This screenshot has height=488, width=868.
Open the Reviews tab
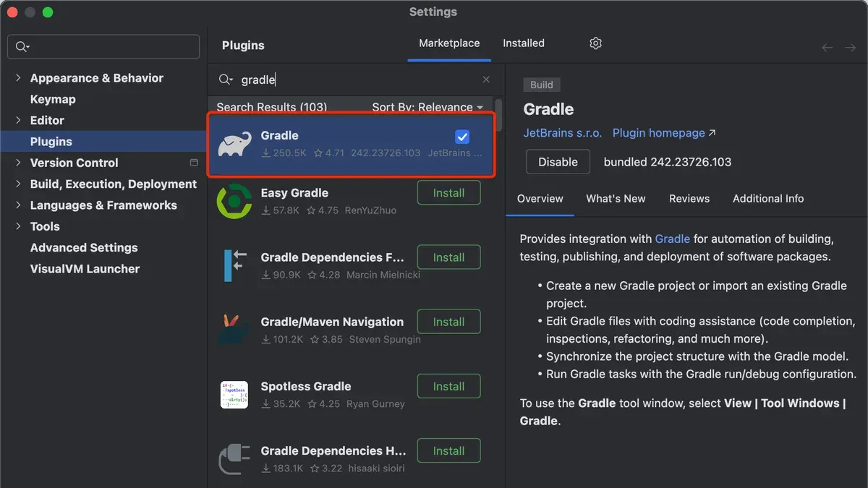[689, 198]
